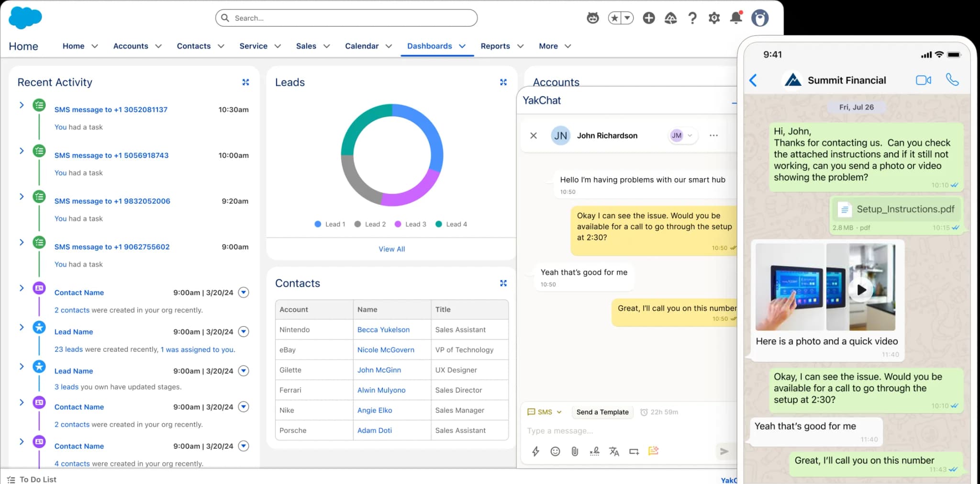
Task: Click the Salesforce cloud logo
Action: [x=25, y=18]
